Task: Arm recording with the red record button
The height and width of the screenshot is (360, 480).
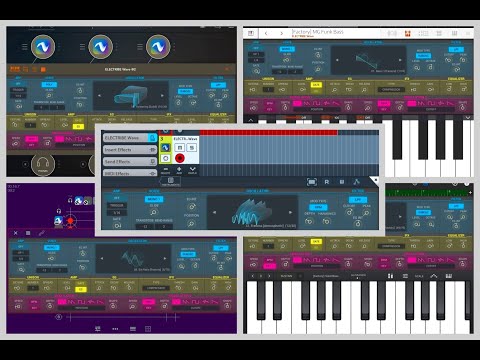Action: coord(180,158)
